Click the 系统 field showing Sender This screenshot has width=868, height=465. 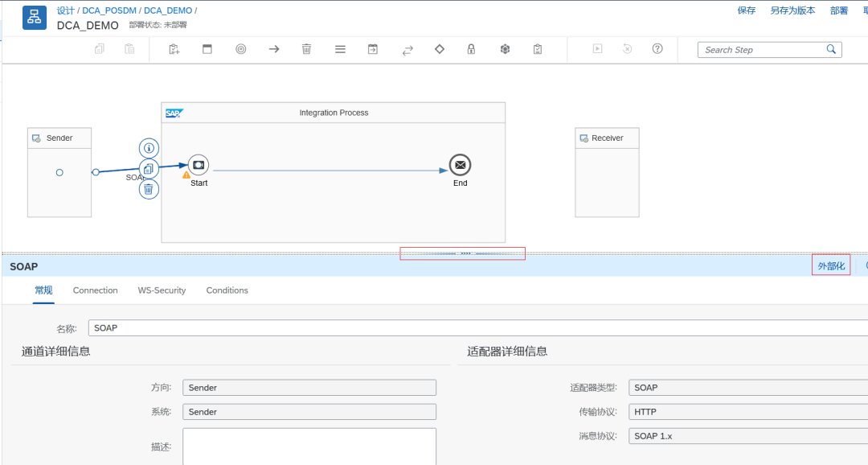(x=309, y=412)
